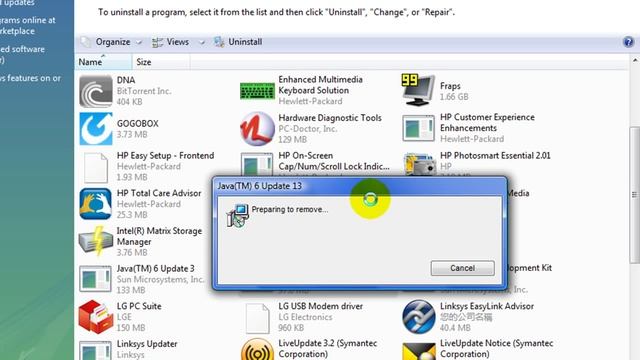Click the scrollbar up arrow

[635, 60]
